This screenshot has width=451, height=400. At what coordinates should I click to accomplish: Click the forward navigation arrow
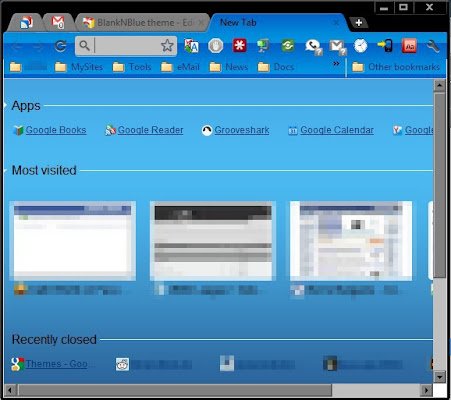(38, 47)
